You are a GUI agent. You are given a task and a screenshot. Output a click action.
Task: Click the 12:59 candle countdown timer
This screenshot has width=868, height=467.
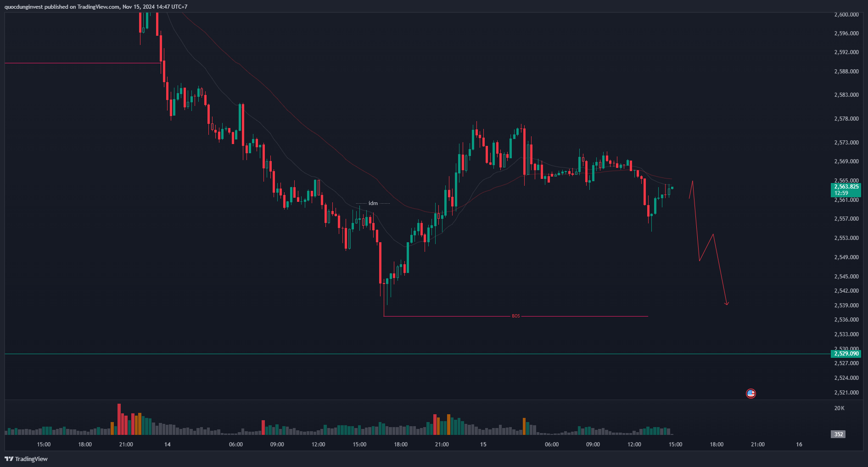tap(841, 193)
